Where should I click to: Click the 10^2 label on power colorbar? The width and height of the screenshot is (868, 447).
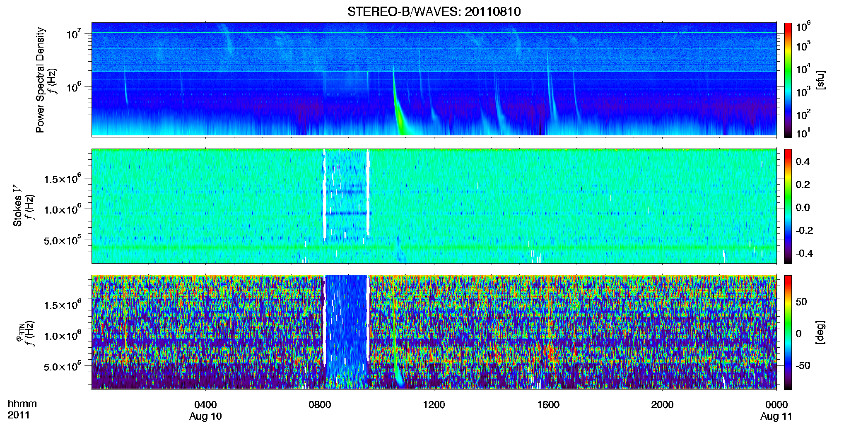[803, 114]
